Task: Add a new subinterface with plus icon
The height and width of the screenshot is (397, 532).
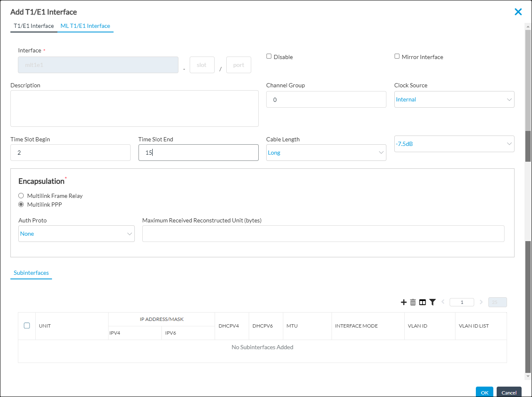Action: [x=403, y=302]
